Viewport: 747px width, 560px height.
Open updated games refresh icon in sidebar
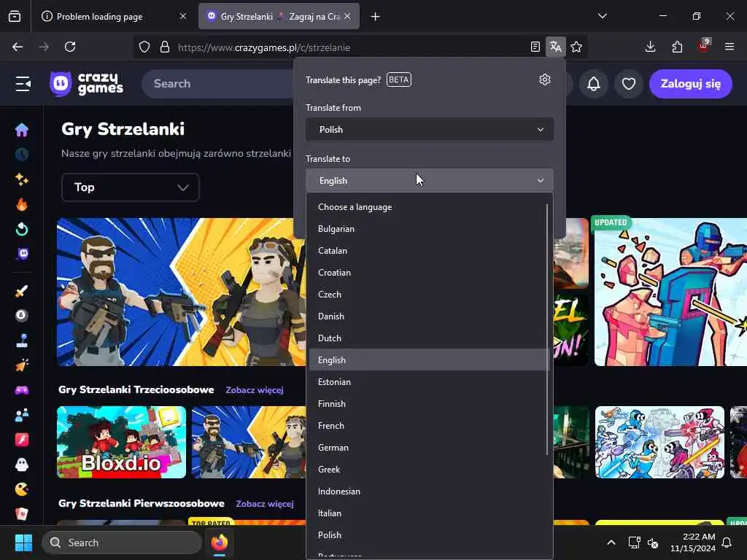tap(21, 229)
